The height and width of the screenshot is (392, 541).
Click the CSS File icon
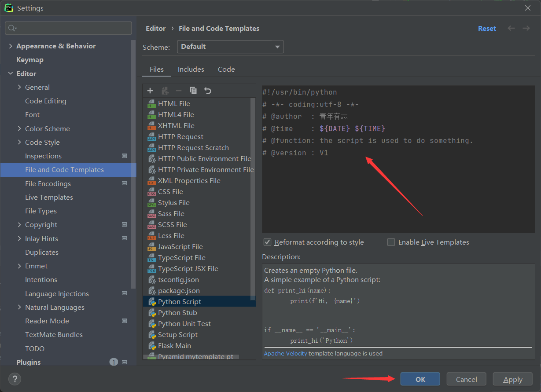point(151,192)
